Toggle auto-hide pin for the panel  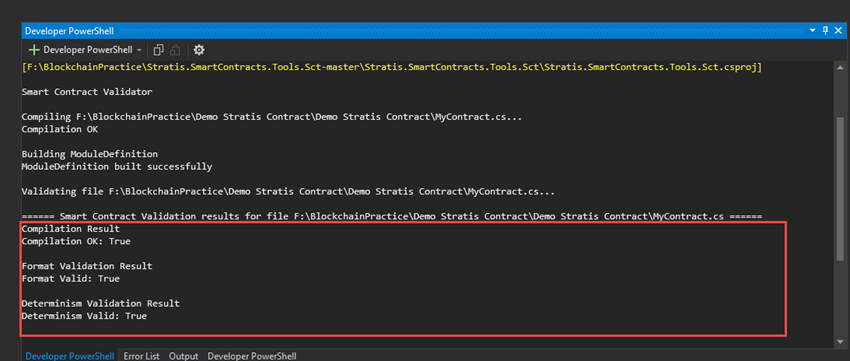(x=826, y=30)
